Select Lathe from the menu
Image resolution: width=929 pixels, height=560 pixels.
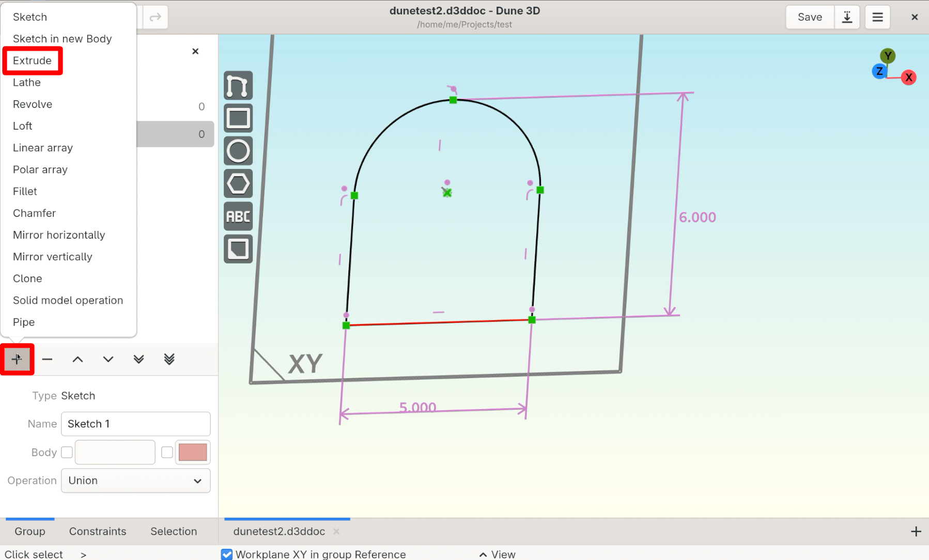click(x=68, y=82)
